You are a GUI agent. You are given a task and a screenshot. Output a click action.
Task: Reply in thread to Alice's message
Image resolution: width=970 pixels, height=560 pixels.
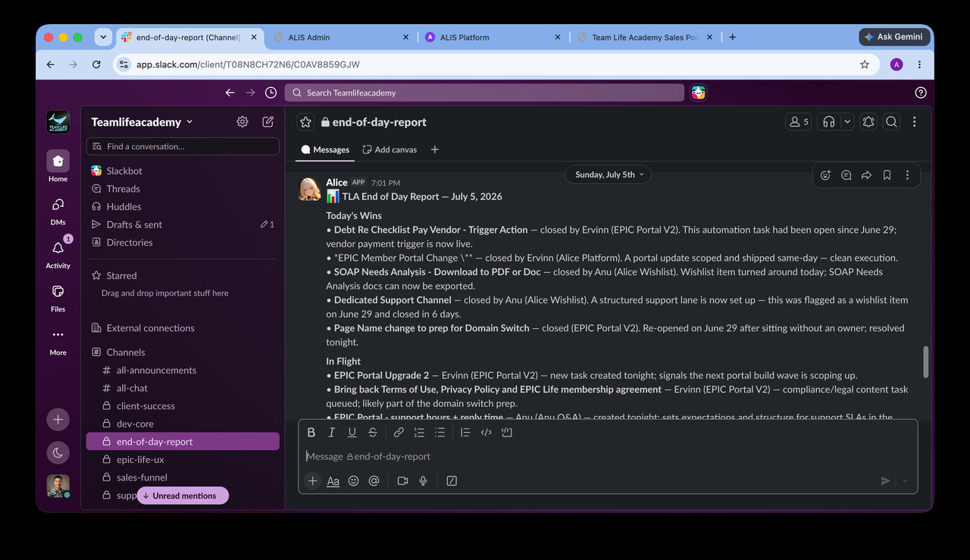(846, 175)
